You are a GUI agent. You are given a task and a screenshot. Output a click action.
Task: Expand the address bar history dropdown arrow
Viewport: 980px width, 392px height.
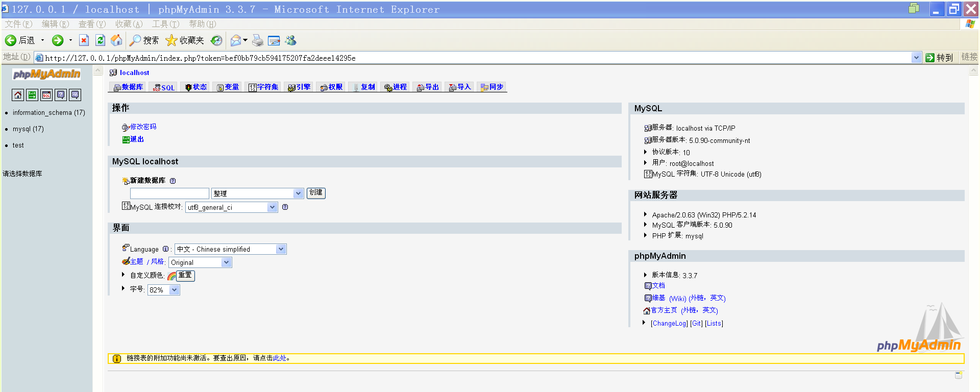916,58
